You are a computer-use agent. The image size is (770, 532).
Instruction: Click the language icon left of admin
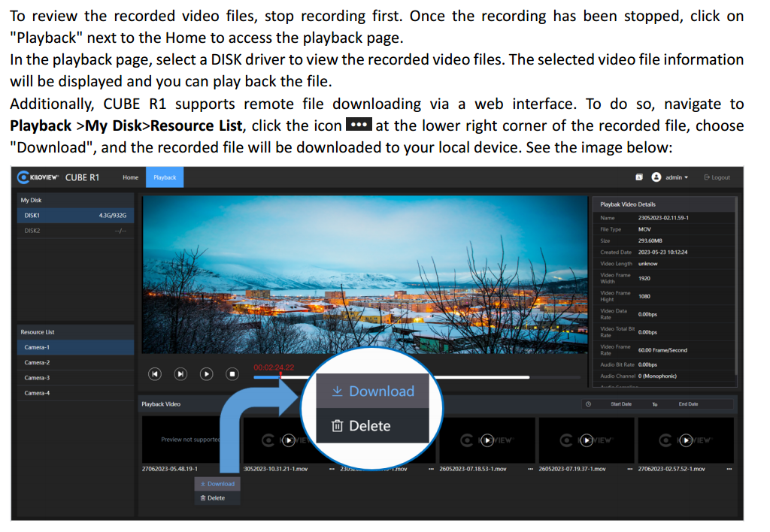639,177
